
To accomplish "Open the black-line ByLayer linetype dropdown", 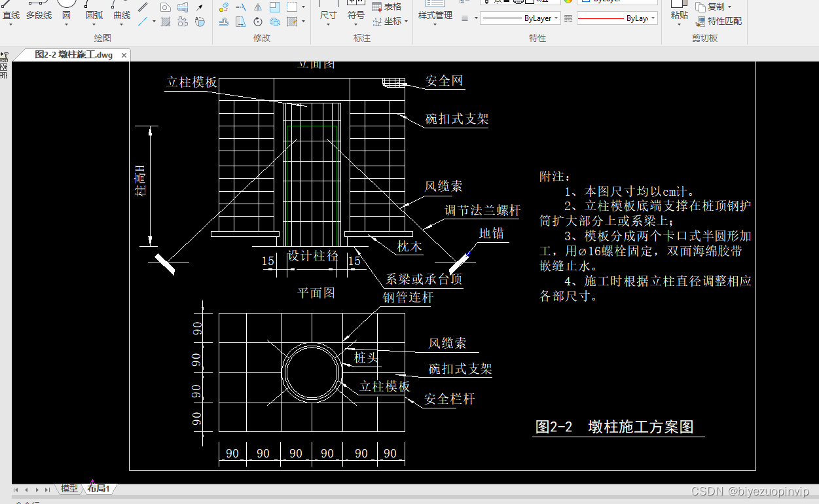I will click(556, 18).
